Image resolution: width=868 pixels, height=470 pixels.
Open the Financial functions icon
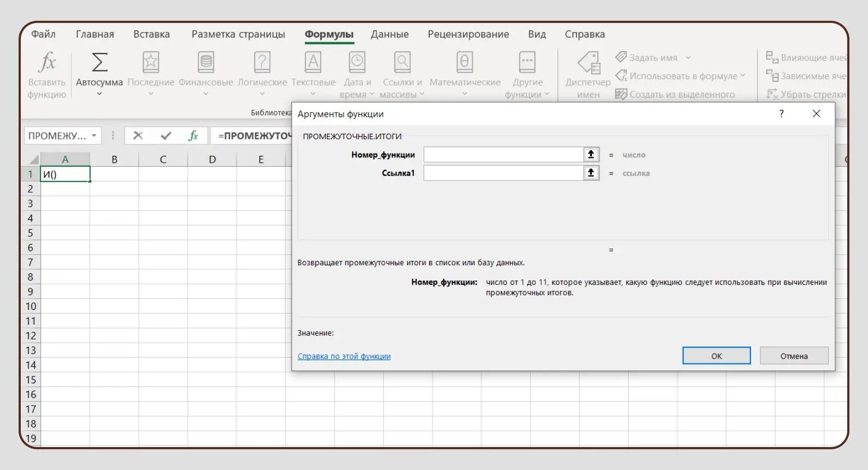[206, 62]
